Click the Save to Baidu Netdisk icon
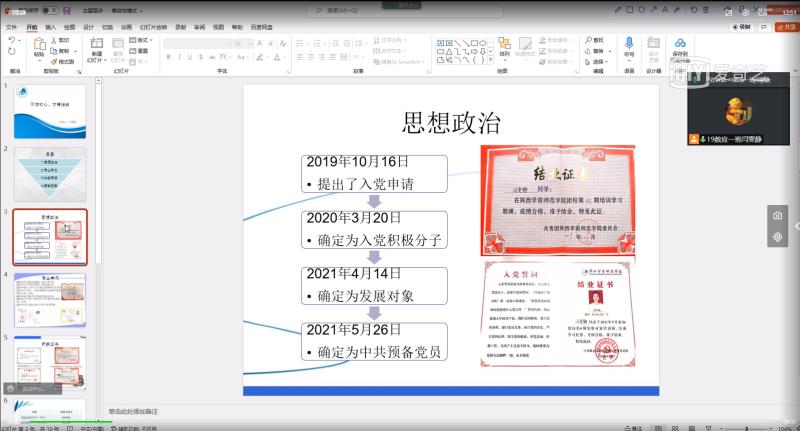The height and width of the screenshot is (431, 800). (x=680, y=43)
